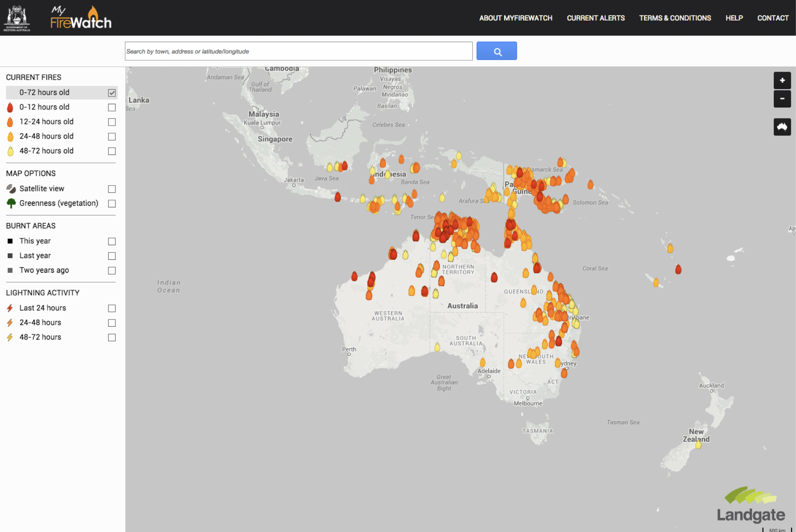Image resolution: width=796 pixels, height=532 pixels.
Task: Check the burnt areas This year box
Action: (112, 241)
